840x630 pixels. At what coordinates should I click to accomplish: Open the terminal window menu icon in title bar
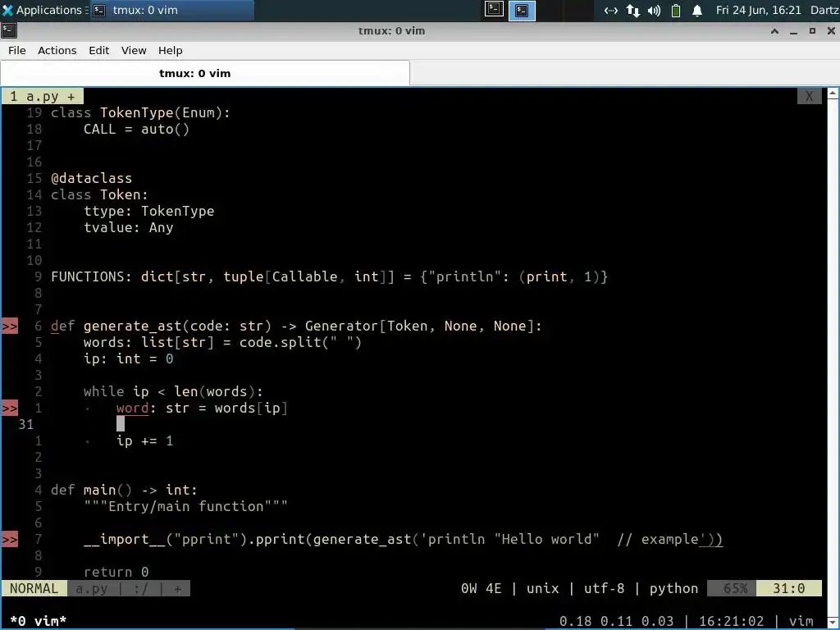pos(8,30)
